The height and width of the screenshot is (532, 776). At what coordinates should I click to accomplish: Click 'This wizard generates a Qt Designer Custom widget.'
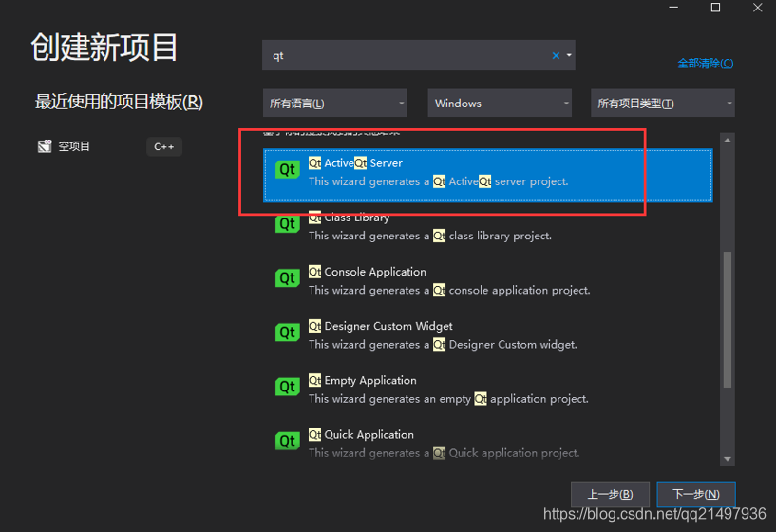point(443,345)
